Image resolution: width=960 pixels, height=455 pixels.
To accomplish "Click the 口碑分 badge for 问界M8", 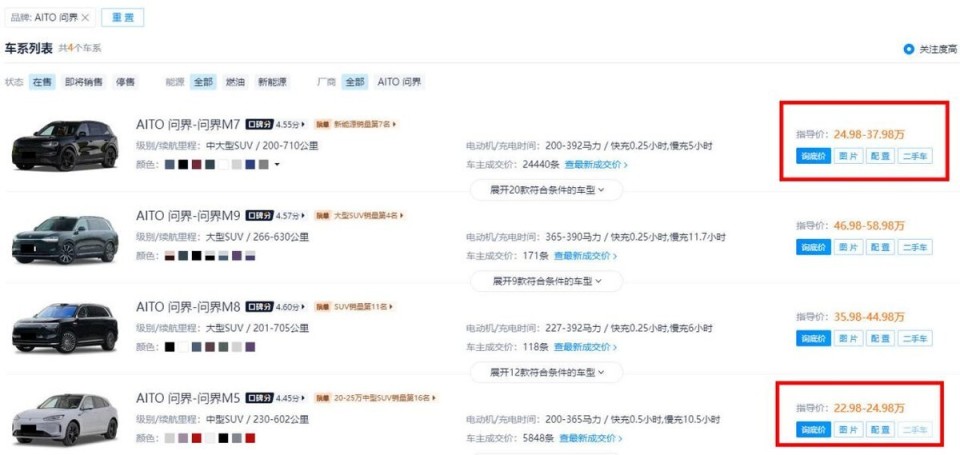I will pyautogui.click(x=260, y=306).
